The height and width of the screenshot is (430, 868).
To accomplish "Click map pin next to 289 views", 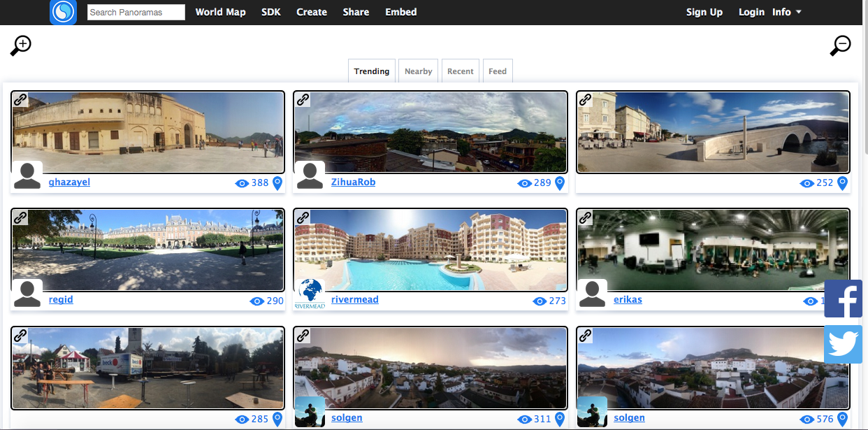I will 560,183.
